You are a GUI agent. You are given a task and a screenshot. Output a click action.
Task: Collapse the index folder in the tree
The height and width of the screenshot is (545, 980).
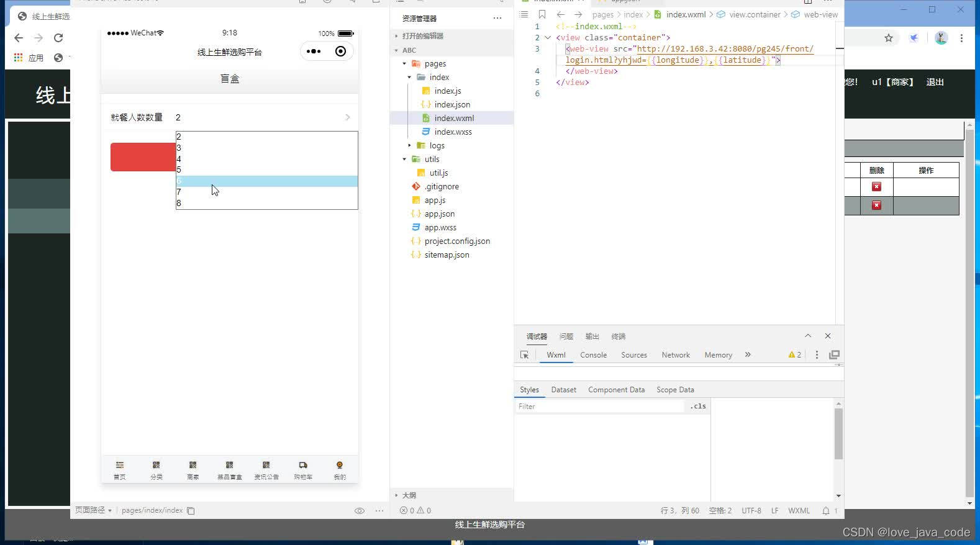[x=409, y=77]
